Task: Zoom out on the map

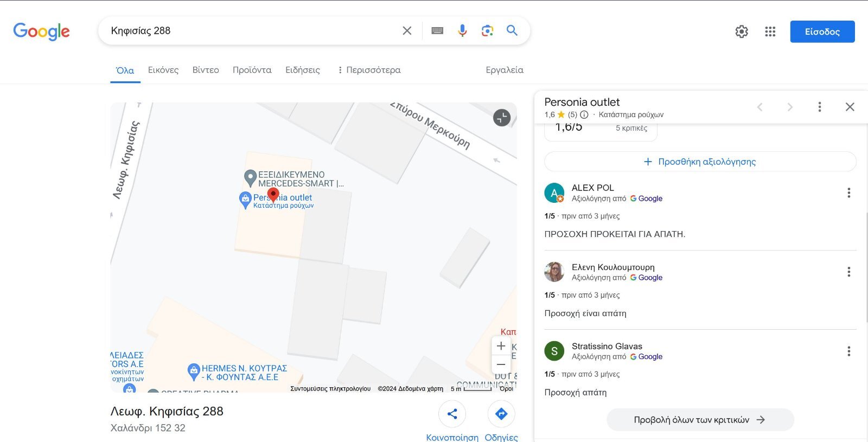Action: coord(501,364)
